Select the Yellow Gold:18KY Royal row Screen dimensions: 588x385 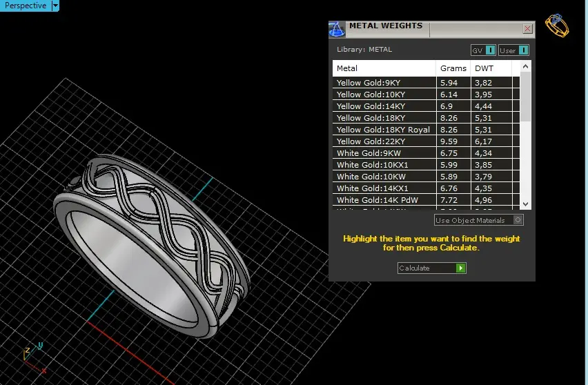point(426,130)
